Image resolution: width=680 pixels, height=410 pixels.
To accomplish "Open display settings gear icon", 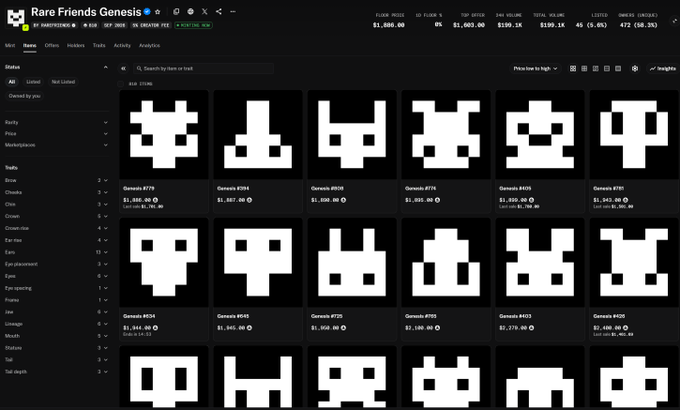I will pos(635,69).
